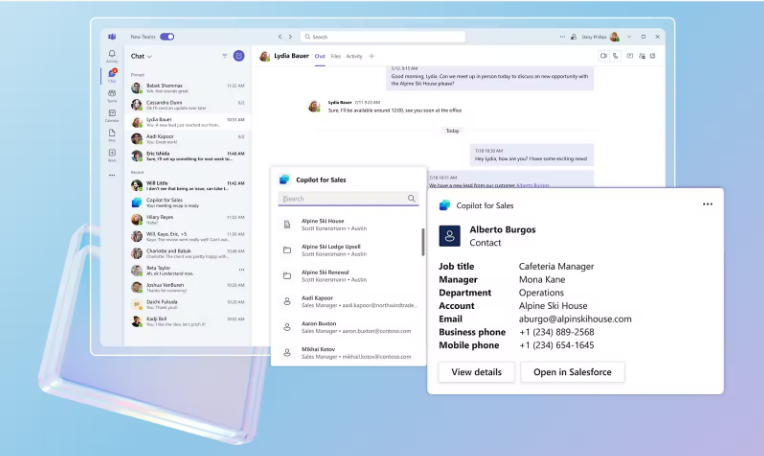
Task: Click business phone +1 (234) 889-2568
Action: click(556, 332)
